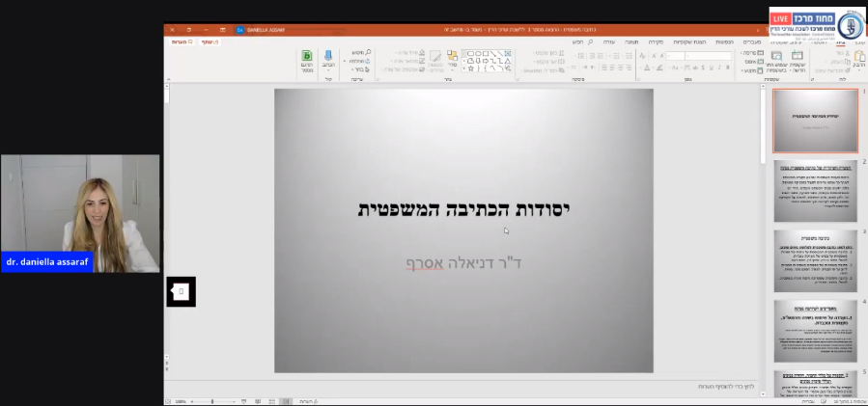Open the Section dropdown
The width and height of the screenshot is (868, 406).
pyautogui.click(x=752, y=70)
